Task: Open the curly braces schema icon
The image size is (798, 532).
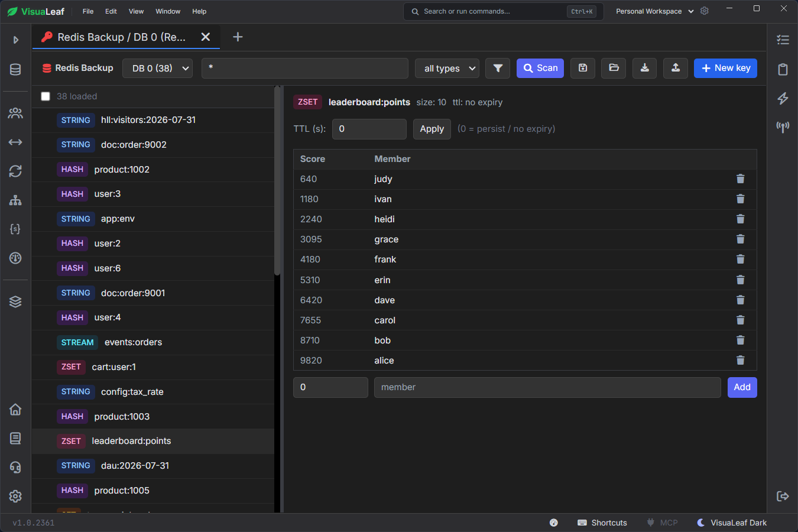Action: (x=15, y=229)
